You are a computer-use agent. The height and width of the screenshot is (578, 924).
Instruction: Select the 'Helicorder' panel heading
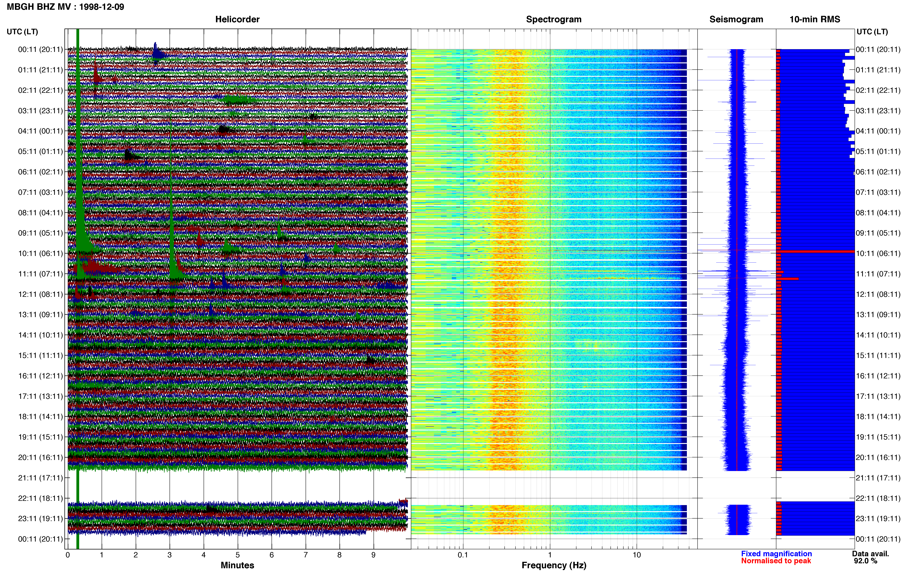pyautogui.click(x=237, y=19)
